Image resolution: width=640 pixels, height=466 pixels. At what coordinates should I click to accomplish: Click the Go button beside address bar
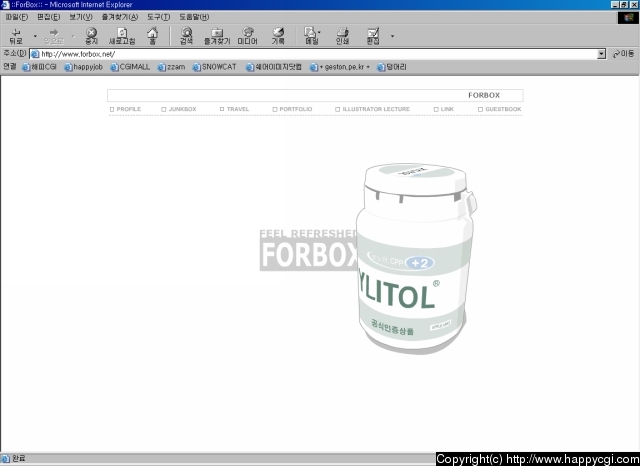click(x=623, y=54)
